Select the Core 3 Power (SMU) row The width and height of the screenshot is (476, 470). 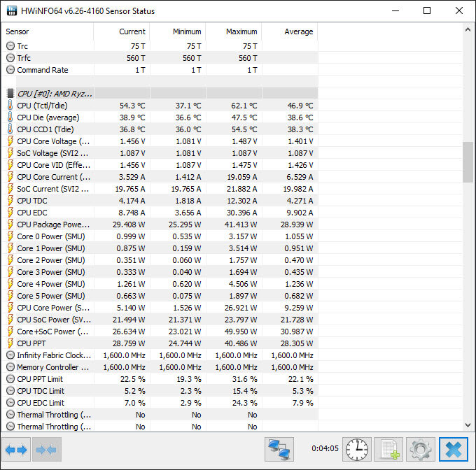160,272
